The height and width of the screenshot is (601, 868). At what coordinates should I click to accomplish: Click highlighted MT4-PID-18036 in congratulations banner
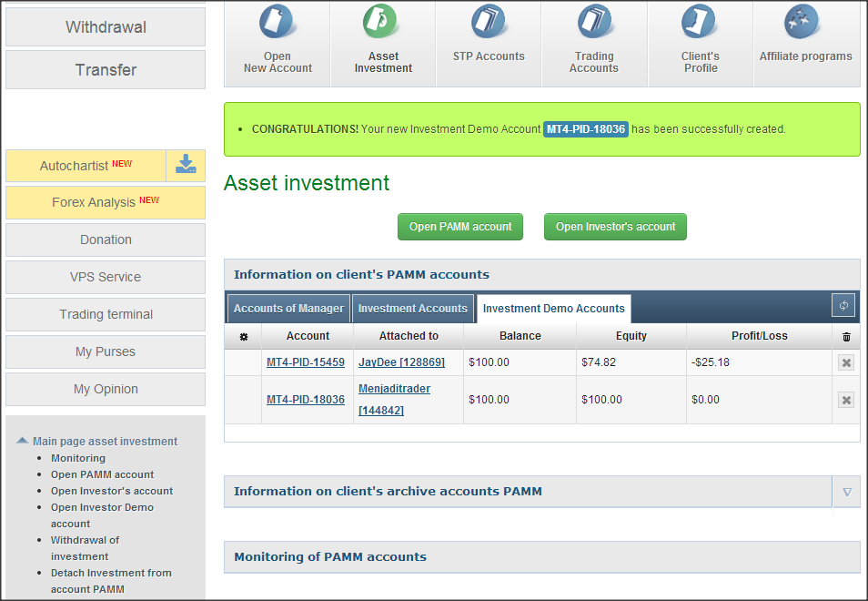pyautogui.click(x=586, y=129)
